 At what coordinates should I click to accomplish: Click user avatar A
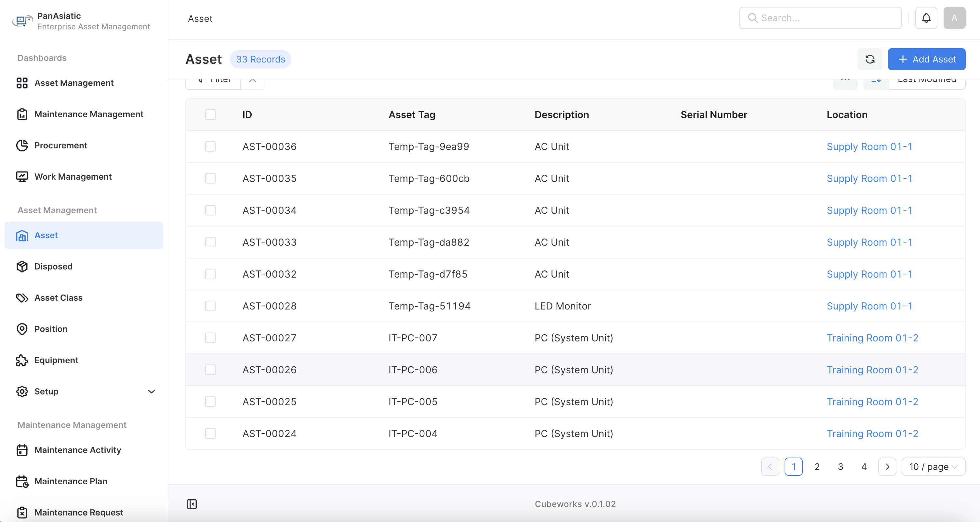[954, 18]
